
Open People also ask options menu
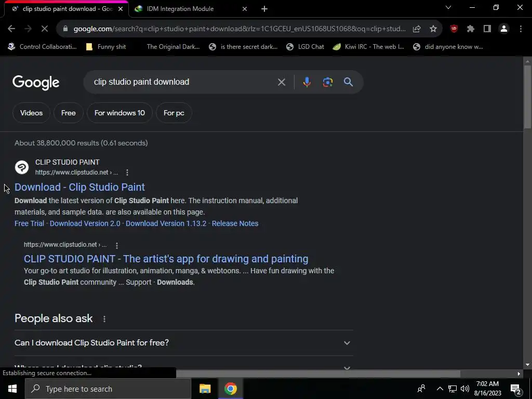104,319
